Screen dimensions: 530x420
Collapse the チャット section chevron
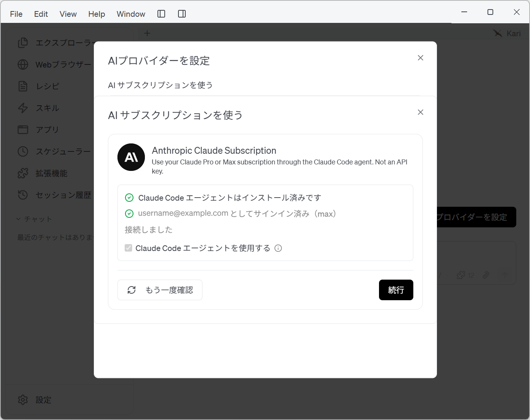tap(18, 219)
